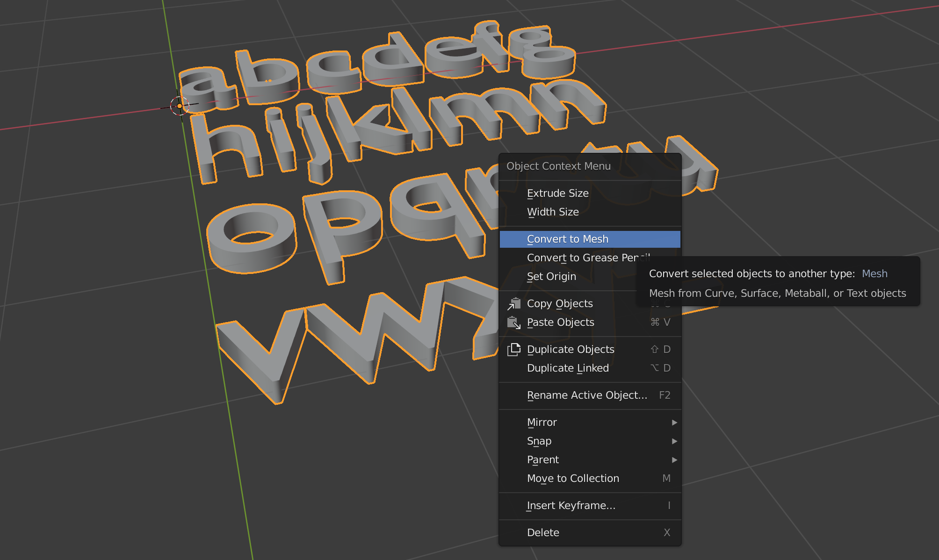Image resolution: width=939 pixels, height=560 pixels.
Task: Click the 3D cursor at origin
Action: pyautogui.click(x=180, y=106)
